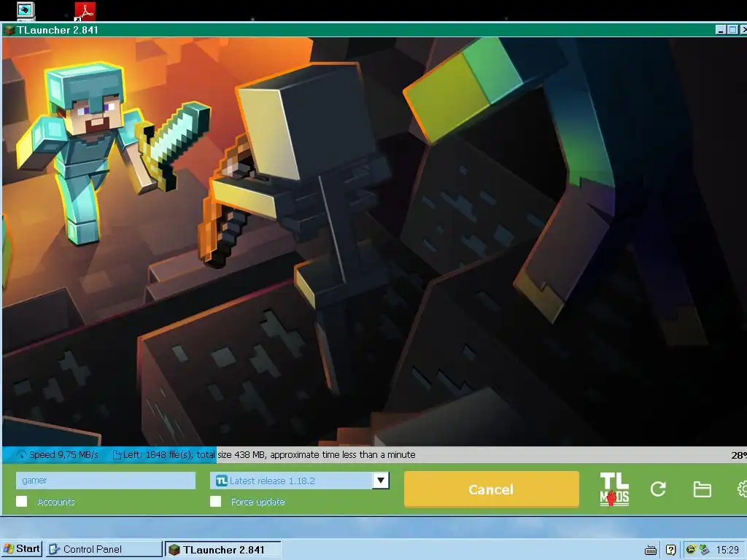Click the help question mark tray icon
The height and width of the screenshot is (560, 747).
click(671, 550)
